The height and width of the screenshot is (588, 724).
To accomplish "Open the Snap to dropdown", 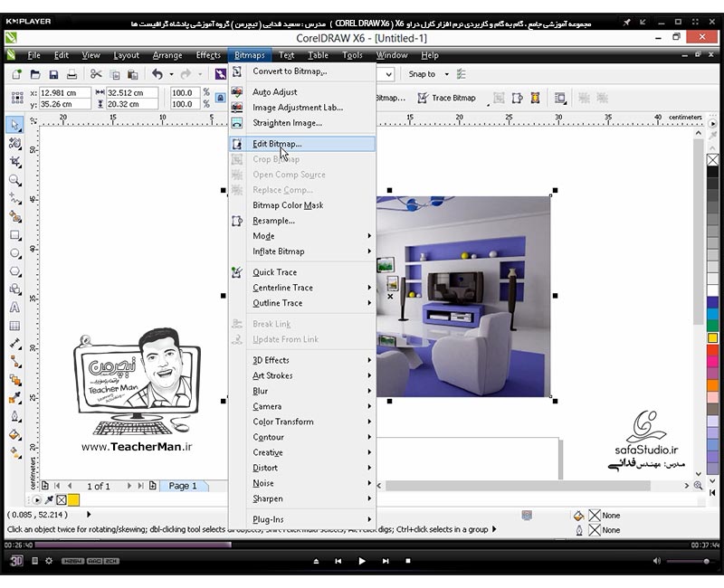I will tap(446, 74).
